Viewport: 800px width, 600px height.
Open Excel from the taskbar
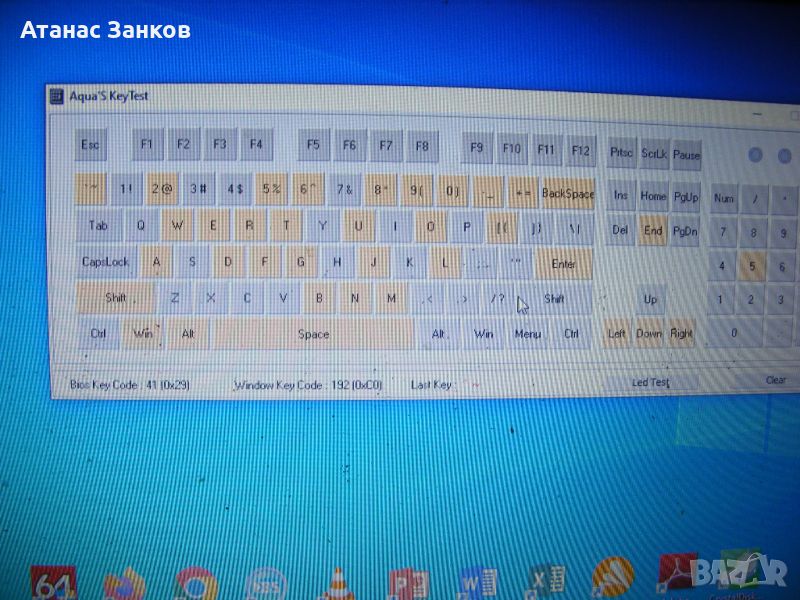coord(546,582)
